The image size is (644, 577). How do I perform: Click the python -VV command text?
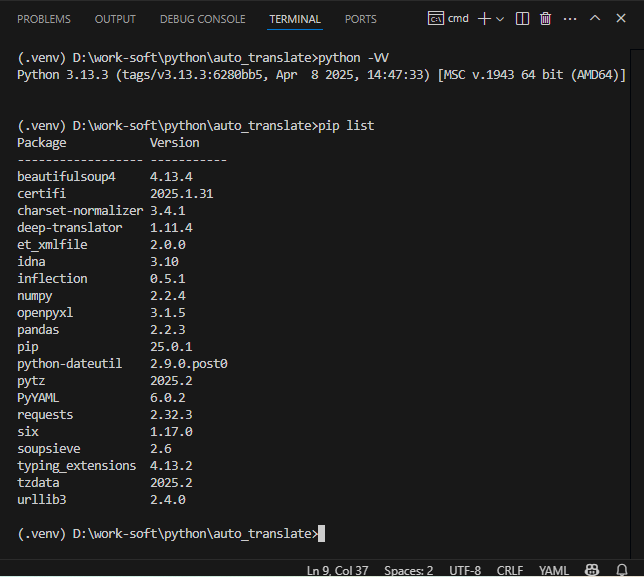click(x=354, y=57)
